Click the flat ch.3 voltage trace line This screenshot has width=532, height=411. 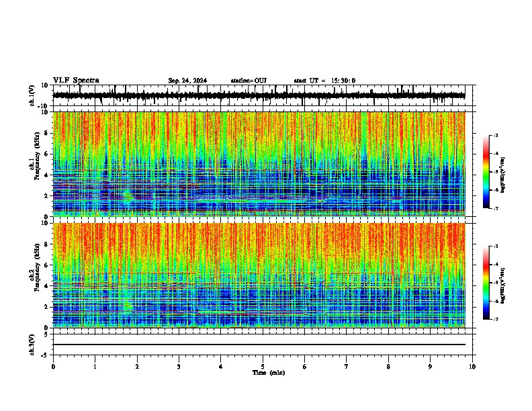[259, 345]
